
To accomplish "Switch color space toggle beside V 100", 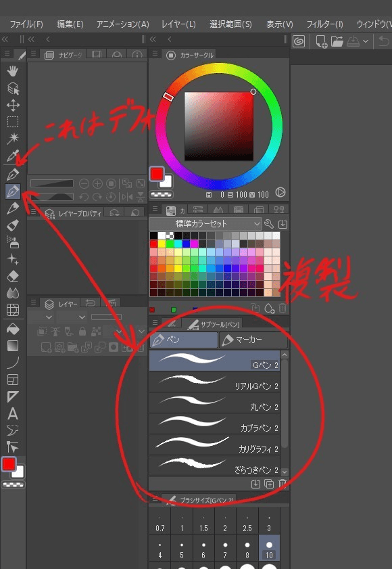I will tap(280, 192).
